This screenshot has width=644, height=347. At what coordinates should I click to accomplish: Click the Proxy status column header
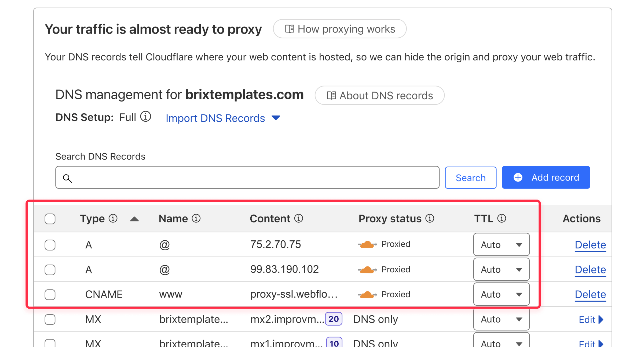390,219
